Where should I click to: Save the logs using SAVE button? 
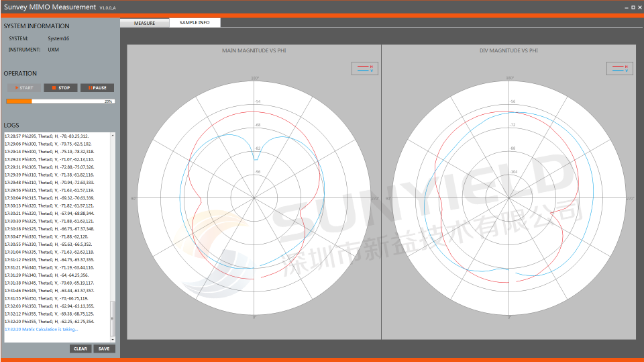tap(104, 349)
